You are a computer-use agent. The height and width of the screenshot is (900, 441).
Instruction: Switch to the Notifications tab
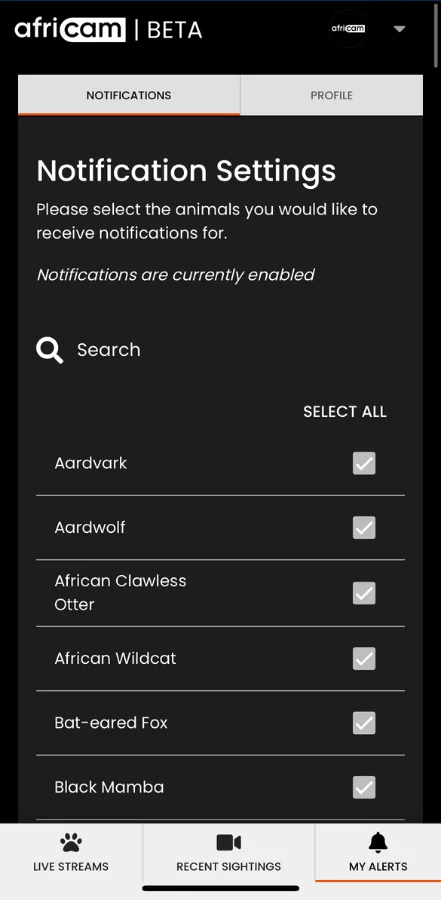point(129,95)
